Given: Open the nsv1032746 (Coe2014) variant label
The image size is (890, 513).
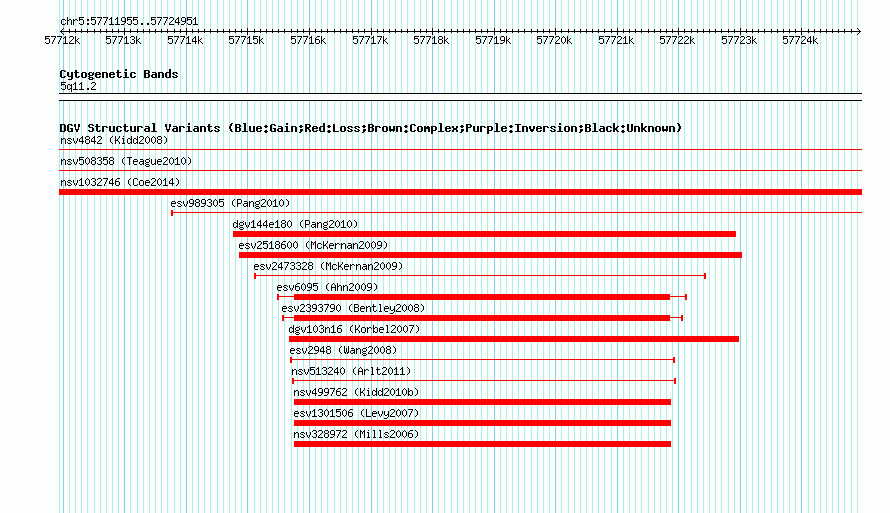Looking at the screenshot, I should [120, 182].
